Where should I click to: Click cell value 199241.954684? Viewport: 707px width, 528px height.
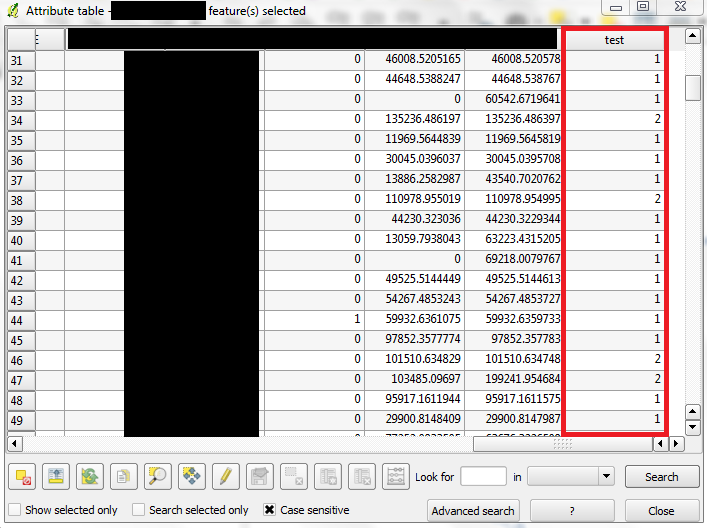pyautogui.click(x=523, y=379)
